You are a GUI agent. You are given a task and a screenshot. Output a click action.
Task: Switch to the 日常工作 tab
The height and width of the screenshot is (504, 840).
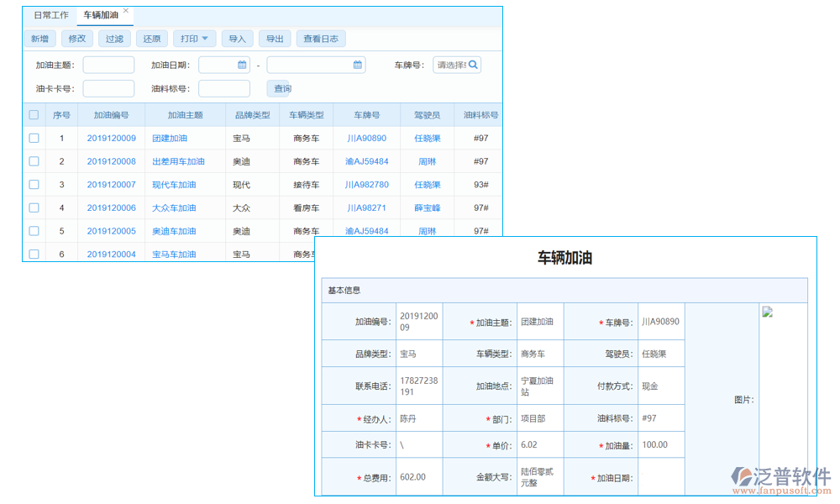50,14
